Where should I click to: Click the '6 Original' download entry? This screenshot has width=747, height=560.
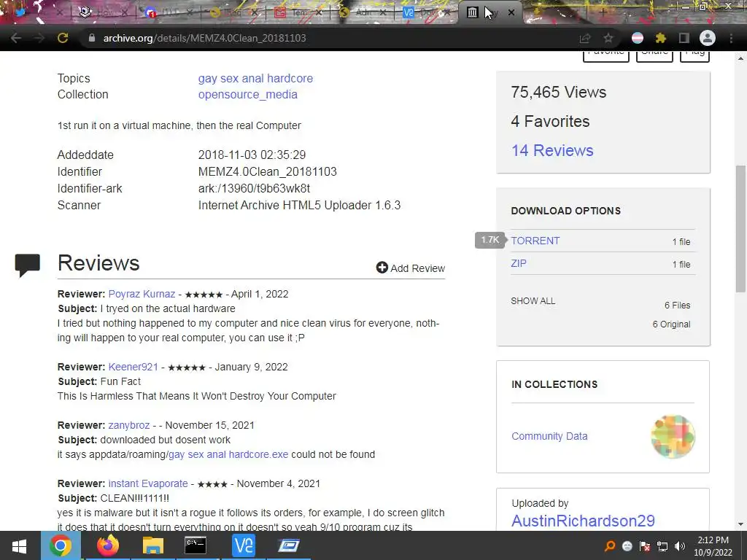tap(671, 324)
